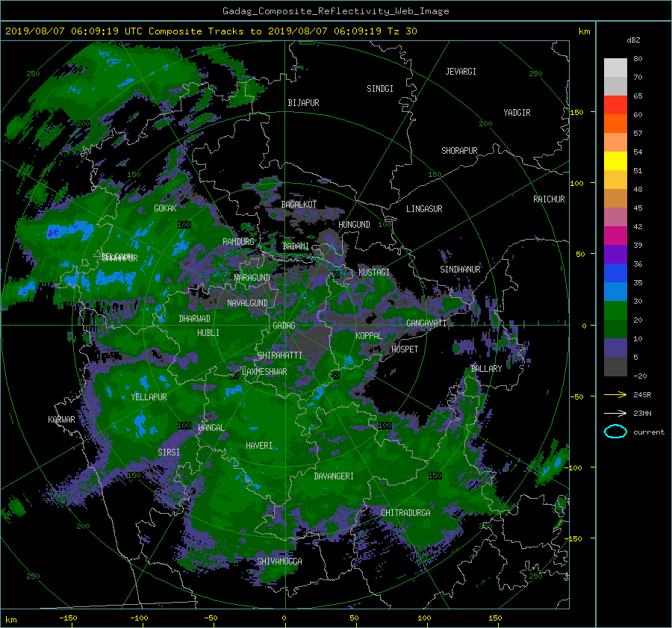The width and height of the screenshot is (672, 628).
Task: Click the SIRSI city label
Action: (x=169, y=453)
